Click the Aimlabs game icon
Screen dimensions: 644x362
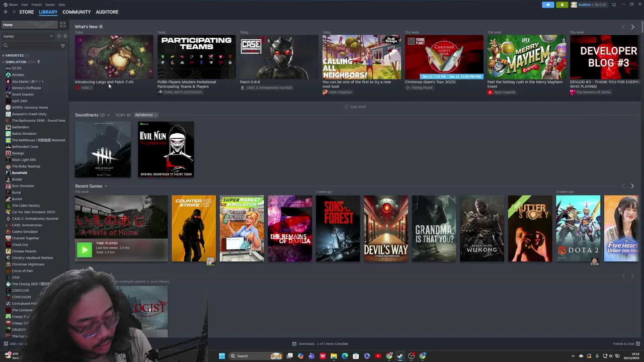click(8, 75)
